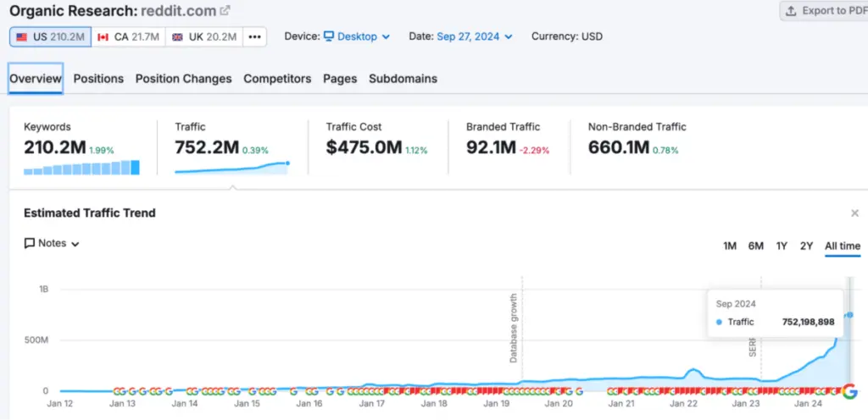Click the Keywords bar chart thumbnail
Screen dimensions: 868x420
click(x=81, y=167)
